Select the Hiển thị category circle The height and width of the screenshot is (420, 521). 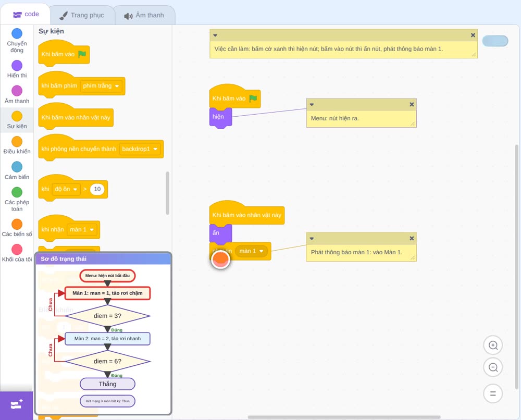[x=17, y=66]
